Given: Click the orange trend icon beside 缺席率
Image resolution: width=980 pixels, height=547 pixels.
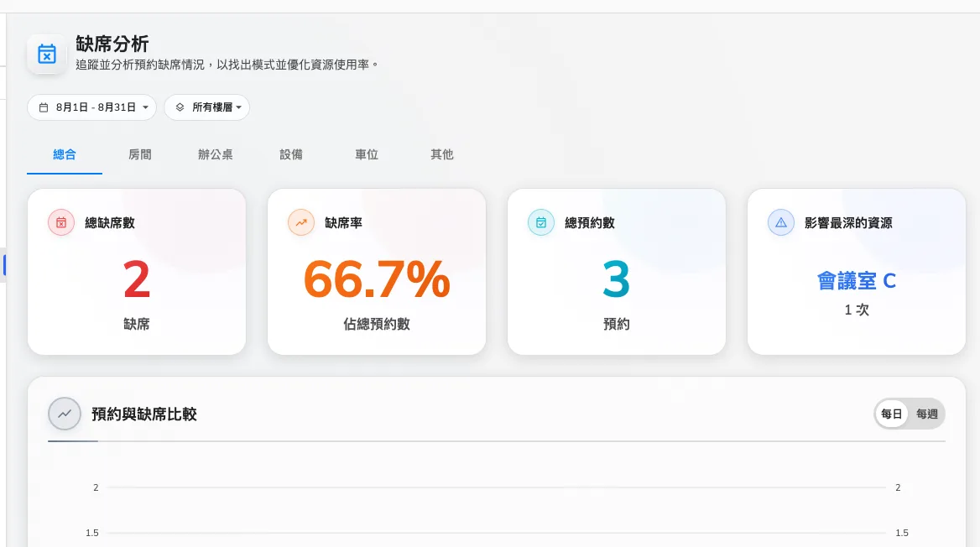Looking at the screenshot, I should tap(301, 222).
